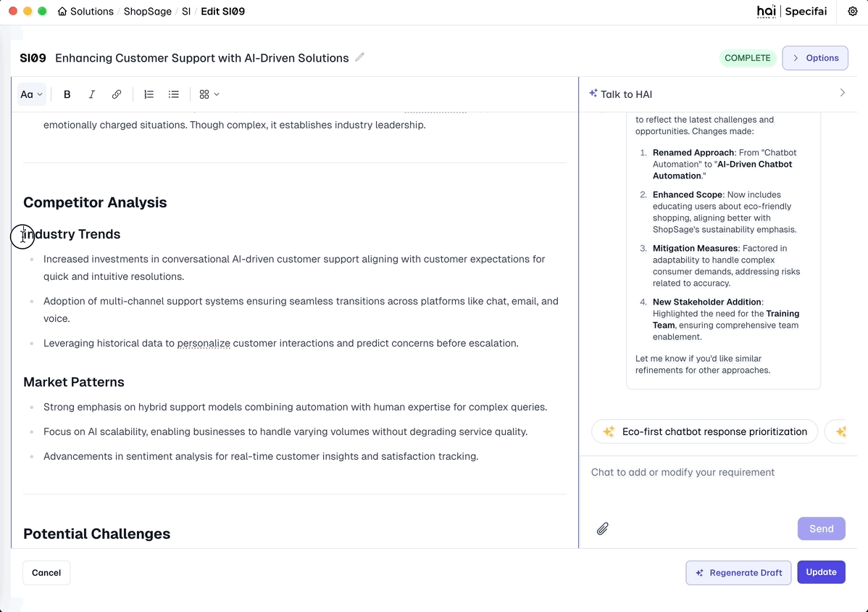Click the Competitor Analysis heading
The image size is (868, 612).
click(x=95, y=202)
